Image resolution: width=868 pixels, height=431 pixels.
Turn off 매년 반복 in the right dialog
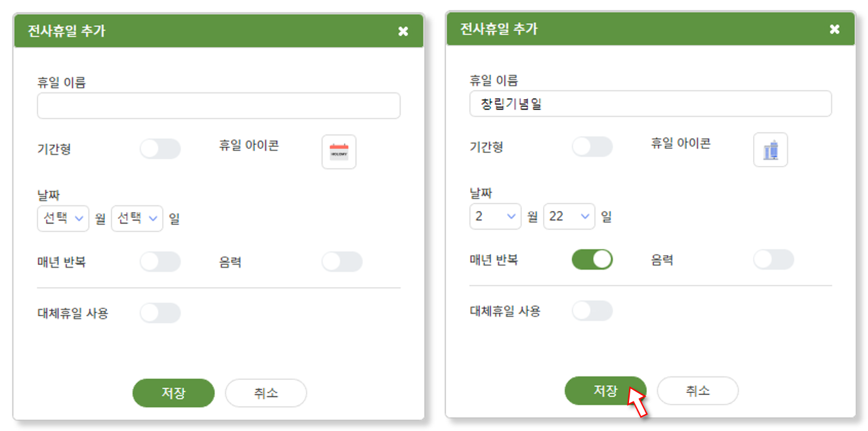pos(592,259)
